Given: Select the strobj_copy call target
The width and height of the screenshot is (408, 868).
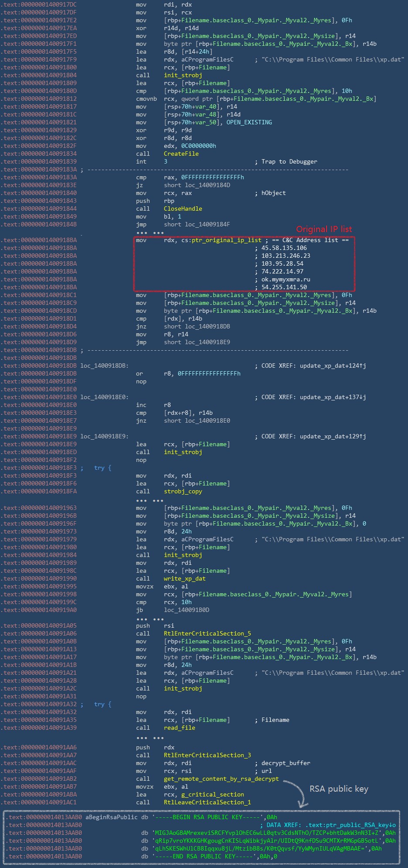Looking at the screenshot, I should (x=183, y=491).
